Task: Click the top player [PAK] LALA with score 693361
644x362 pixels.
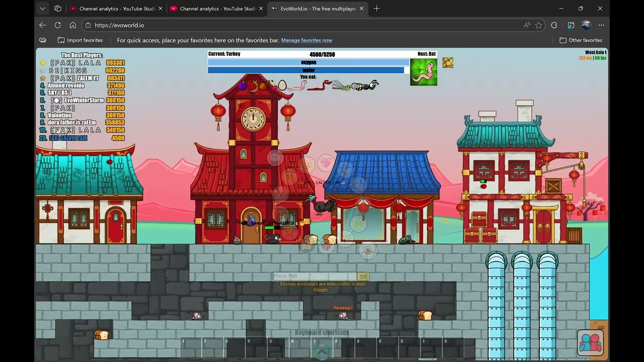Action: click(83, 63)
